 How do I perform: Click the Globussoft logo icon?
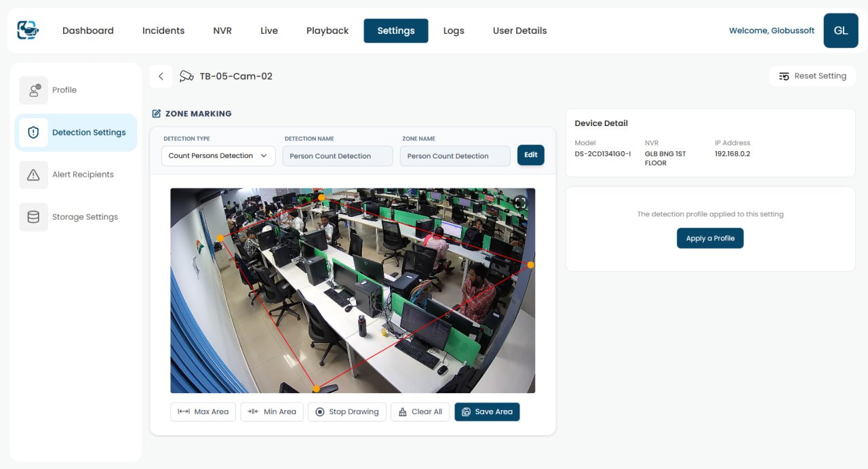click(x=27, y=30)
